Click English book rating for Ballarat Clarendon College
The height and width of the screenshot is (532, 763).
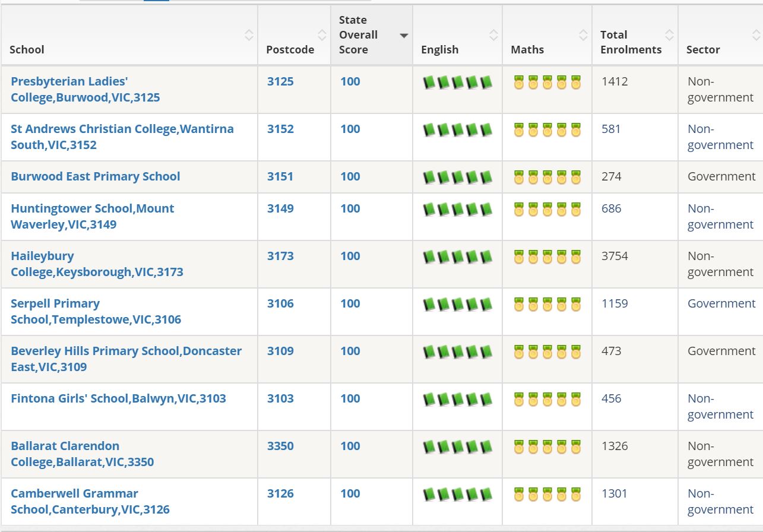458,446
